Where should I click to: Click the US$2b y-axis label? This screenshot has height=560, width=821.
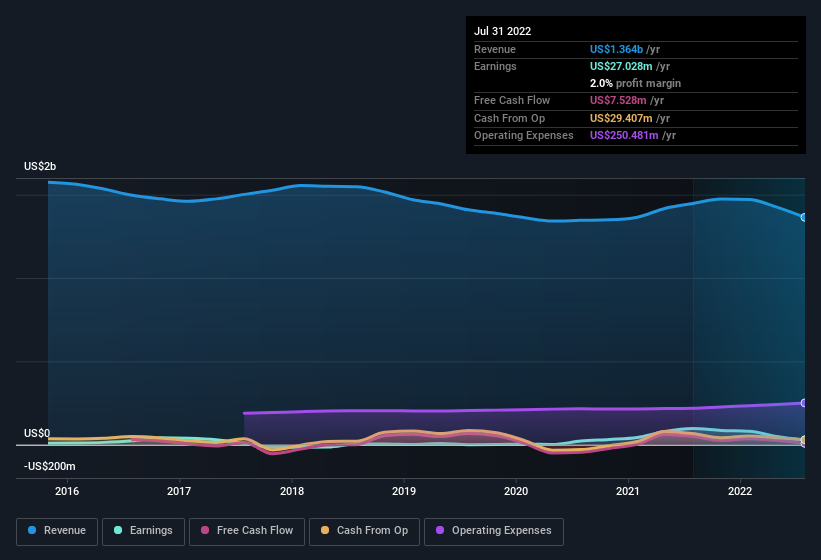[x=40, y=166]
